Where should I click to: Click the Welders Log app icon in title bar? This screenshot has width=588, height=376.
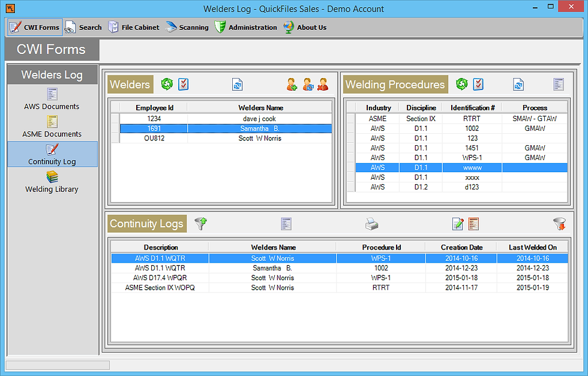coord(11,8)
